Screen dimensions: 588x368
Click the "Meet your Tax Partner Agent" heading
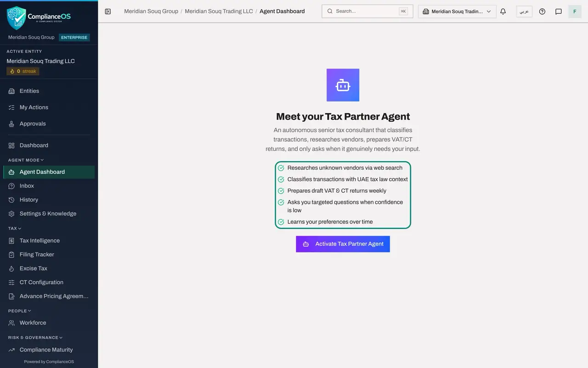pos(343,116)
